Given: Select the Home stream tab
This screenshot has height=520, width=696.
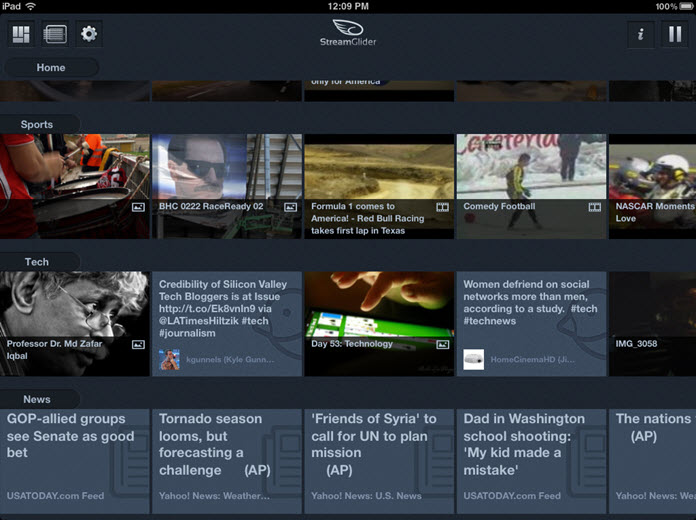Looking at the screenshot, I should [51, 68].
